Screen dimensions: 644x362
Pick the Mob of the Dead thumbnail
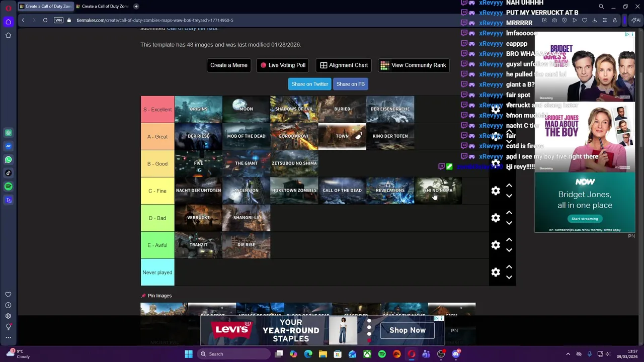[246, 136]
